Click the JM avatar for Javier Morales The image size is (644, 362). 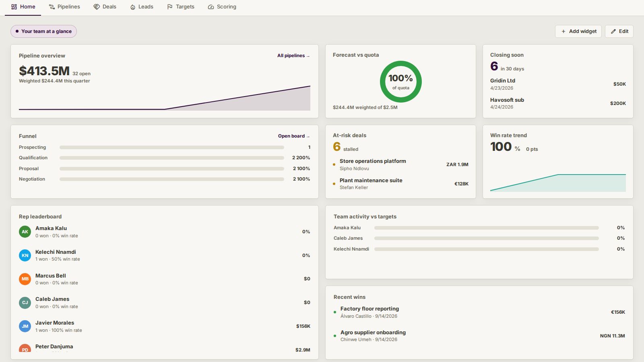click(x=25, y=326)
